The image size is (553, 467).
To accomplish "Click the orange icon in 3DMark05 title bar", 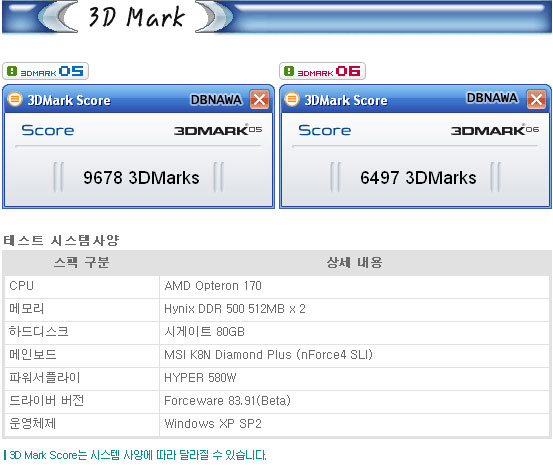I will (15, 99).
